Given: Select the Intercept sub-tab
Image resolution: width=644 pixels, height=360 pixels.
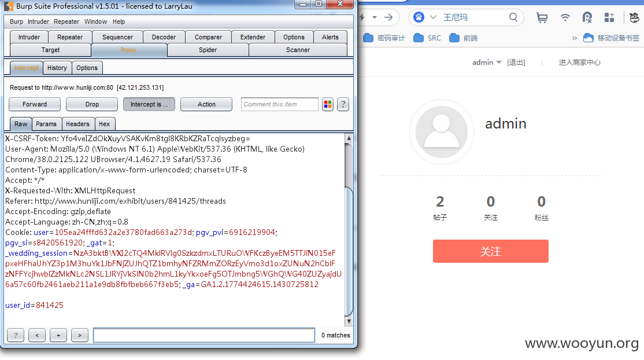Looking at the screenshot, I should (26, 68).
